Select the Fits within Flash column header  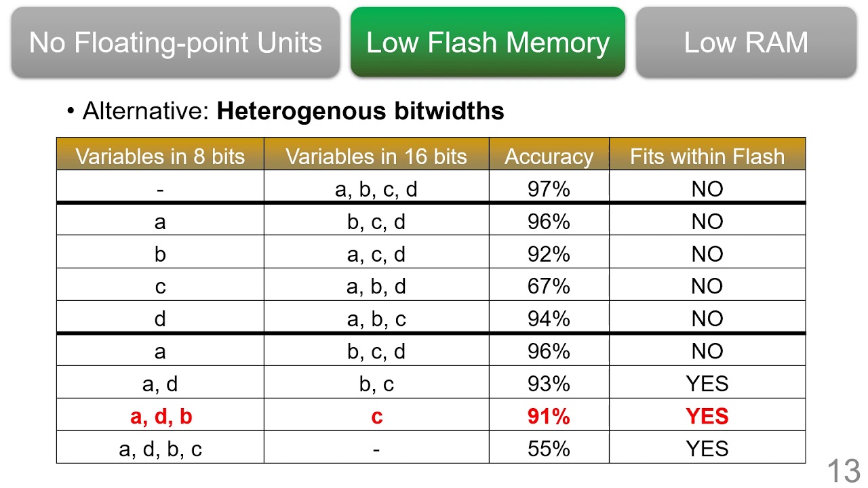click(707, 157)
